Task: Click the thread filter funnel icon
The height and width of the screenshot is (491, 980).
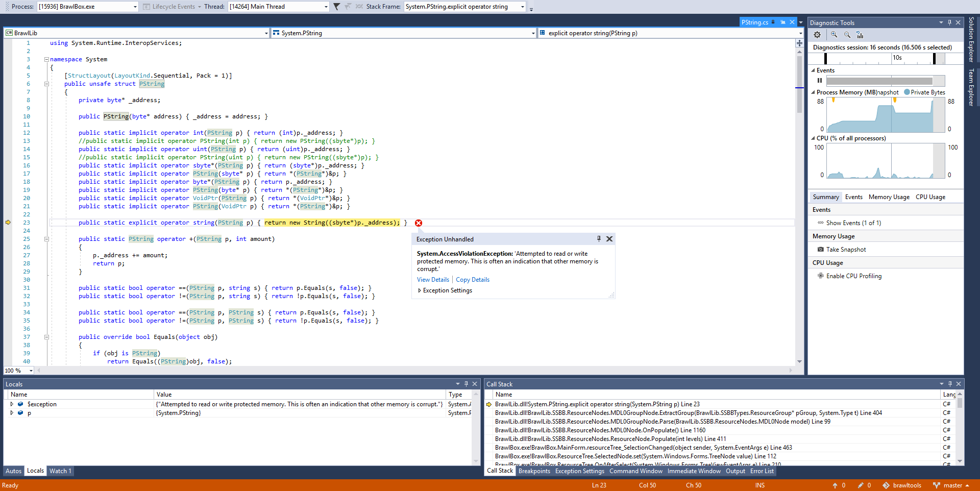Action: tap(336, 7)
